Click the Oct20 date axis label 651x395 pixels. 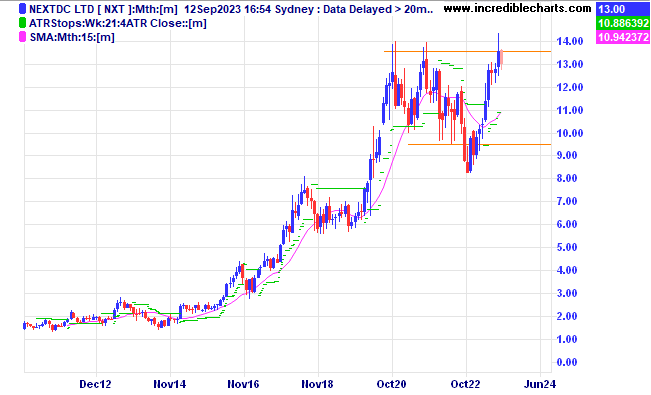(392, 384)
